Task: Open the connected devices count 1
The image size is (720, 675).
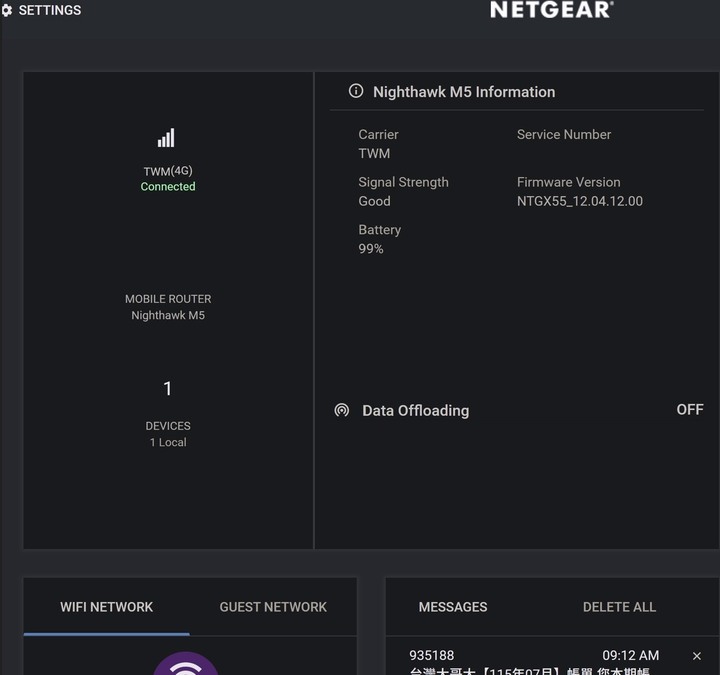Action: point(168,388)
